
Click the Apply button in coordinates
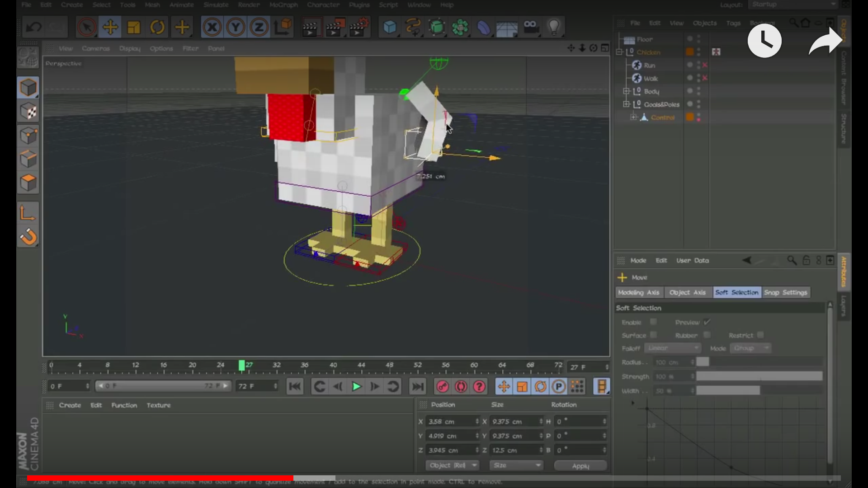pos(580,466)
